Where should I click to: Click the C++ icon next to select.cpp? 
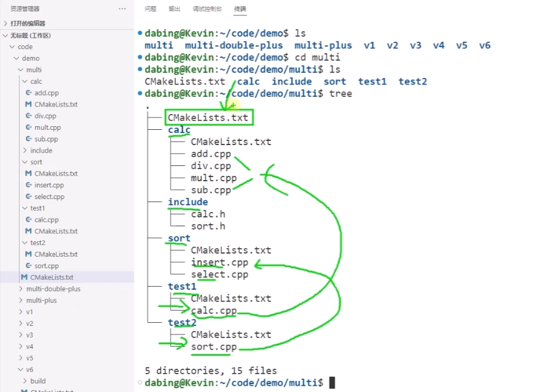[29, 197]
